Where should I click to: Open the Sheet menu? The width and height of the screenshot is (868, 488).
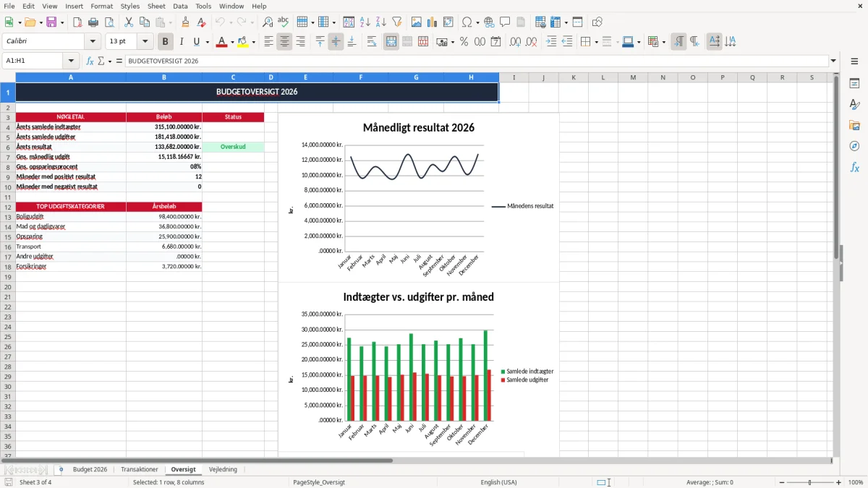click(156, 6)
